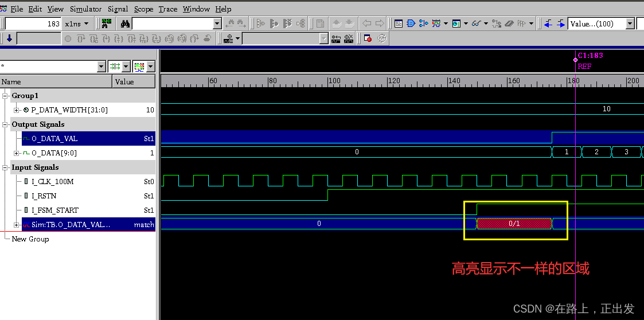Expand the P_DATA_WIDTH[31:0] signal
644x320 pixels.
click(17, 110)
